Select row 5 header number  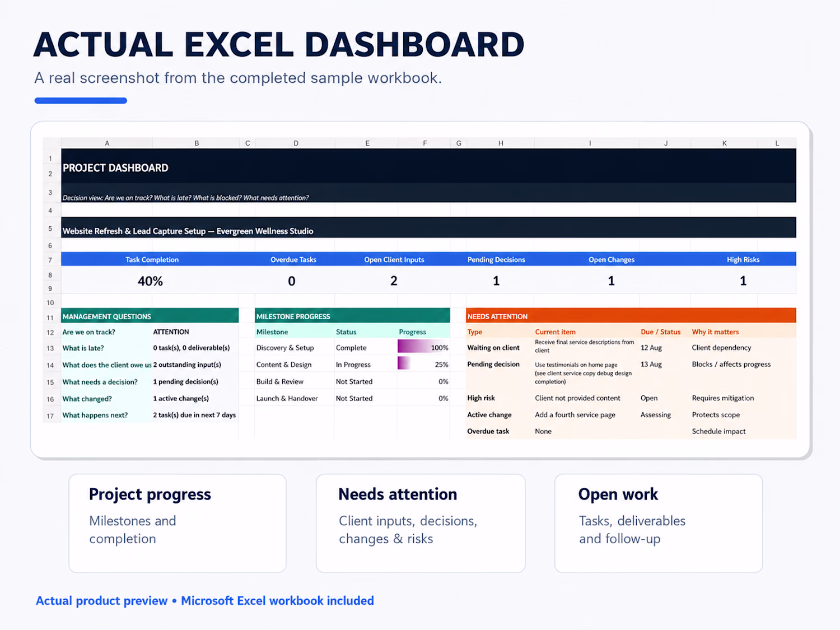coord(50,228)
